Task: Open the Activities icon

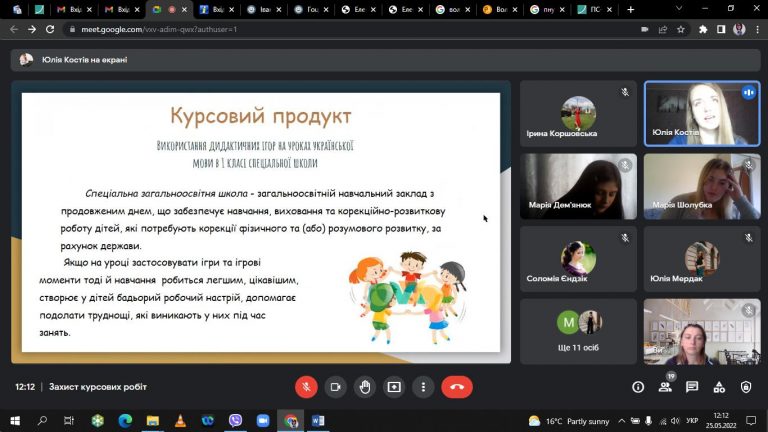Action: [x=719, y=387]
